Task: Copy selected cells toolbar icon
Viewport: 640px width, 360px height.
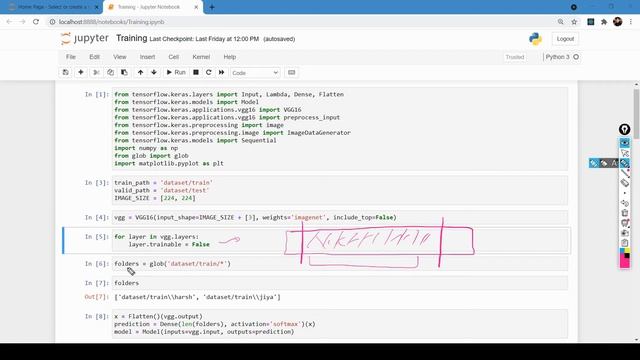Action: click(x=110, y=72)
